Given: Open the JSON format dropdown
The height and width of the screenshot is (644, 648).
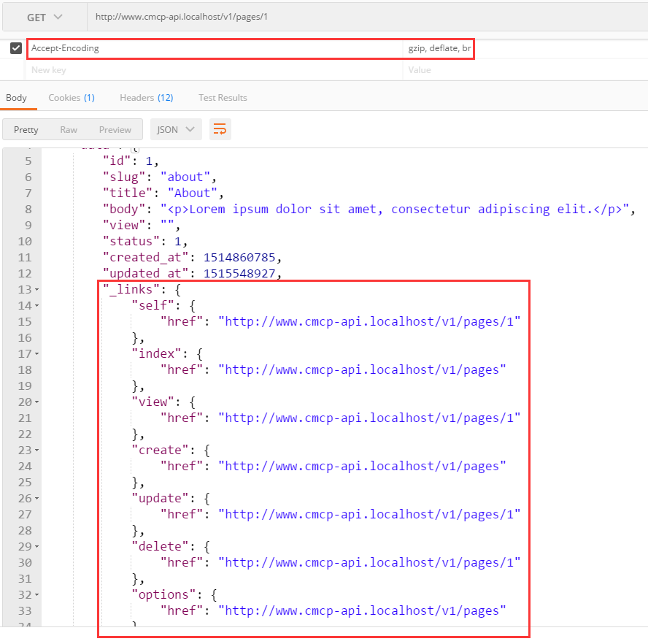Looking at the screenshot, I should pyautogui.click(x=176, y=129).
